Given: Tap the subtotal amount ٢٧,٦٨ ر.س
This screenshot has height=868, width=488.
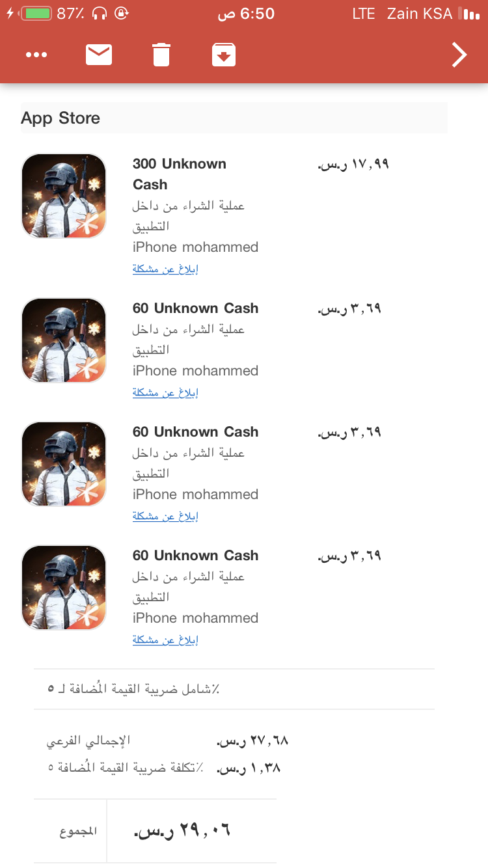Looking at the screenshot, I should click(x=252, y=740).
